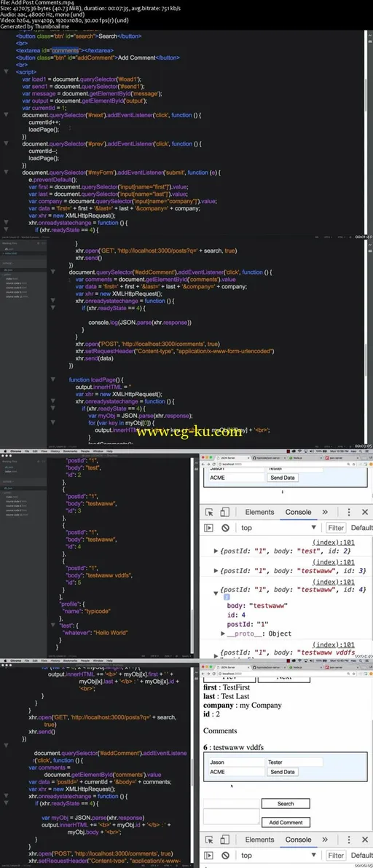The width and height of the screenshot is (373, 868).
Task: Fold the function loadPage() block
Action: click(53, 379)
